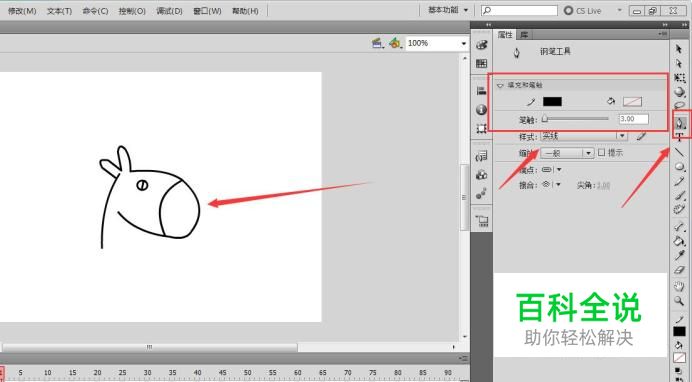Viewport: 692px width, 382px height.
Task: Select the Deco tool
Action: pyautogui.click(x=679, y=209)
